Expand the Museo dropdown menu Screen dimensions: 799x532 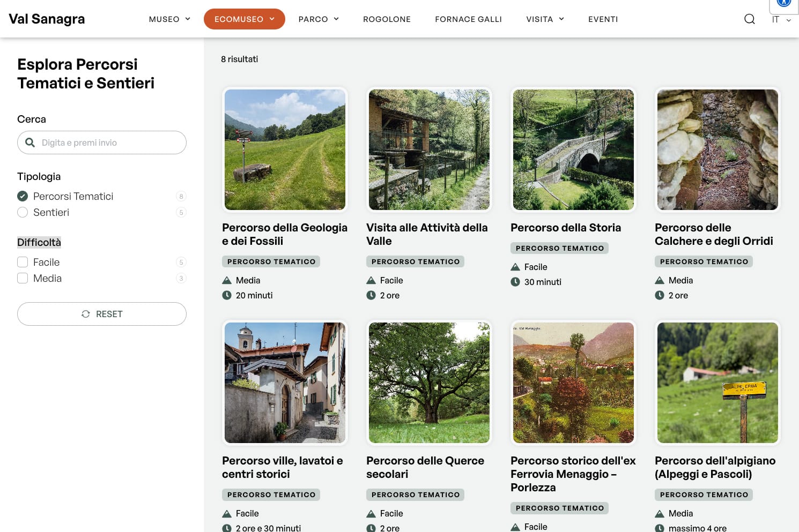click(x=169, y=19)
